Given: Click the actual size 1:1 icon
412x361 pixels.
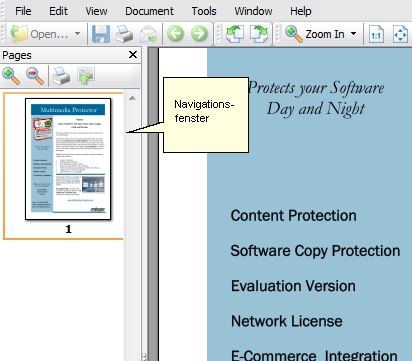Looking at the screenshot, I should tap(376, 34).
